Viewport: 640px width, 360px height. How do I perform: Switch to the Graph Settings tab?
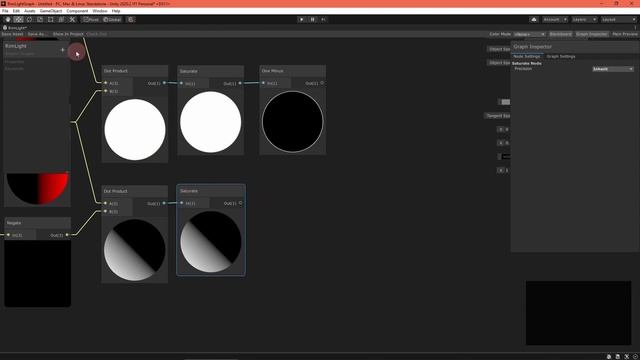click(561, 56)
